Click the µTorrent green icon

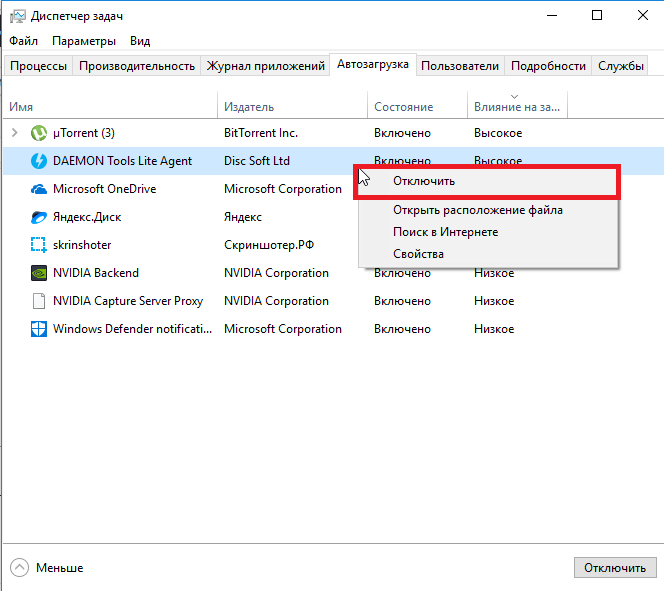point(39,133)
